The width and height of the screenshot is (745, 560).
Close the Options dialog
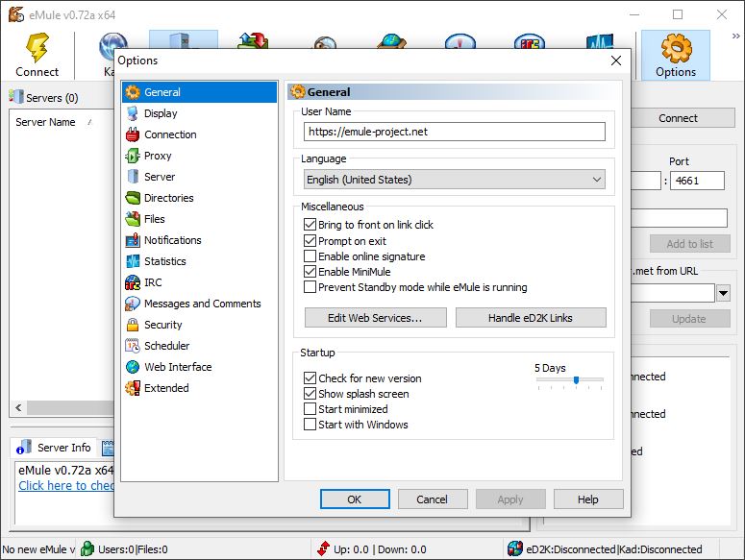(616, 61)
